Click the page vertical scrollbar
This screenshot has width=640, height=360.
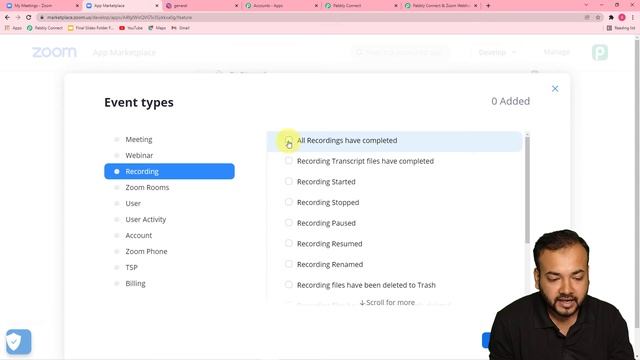point(637,184)
